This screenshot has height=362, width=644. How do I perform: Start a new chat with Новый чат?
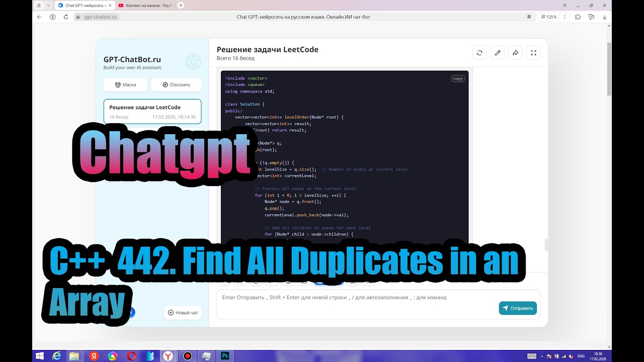pyautogui.click(x=183, y=313)
